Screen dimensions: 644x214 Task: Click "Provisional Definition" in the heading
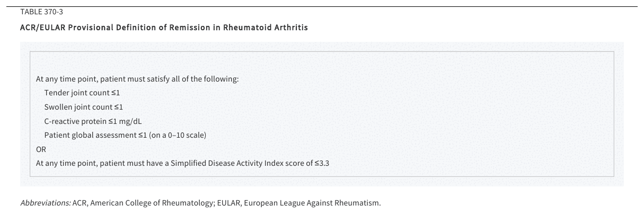tap(111, 28)
